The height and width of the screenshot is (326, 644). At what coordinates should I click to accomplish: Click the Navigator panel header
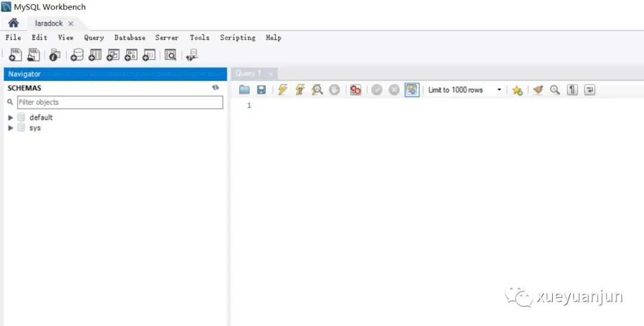(115, 74)
